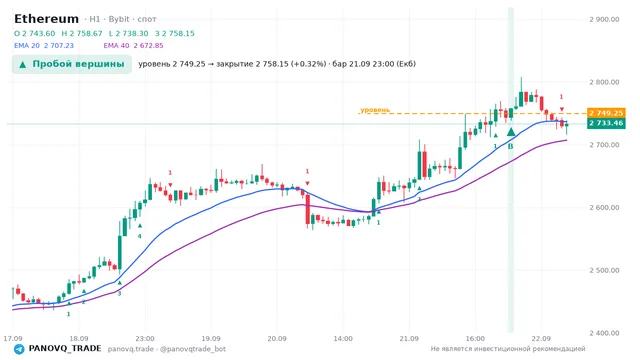
Task: Click the 2 600.00 price axis label
Action: [x=604, y=207]
